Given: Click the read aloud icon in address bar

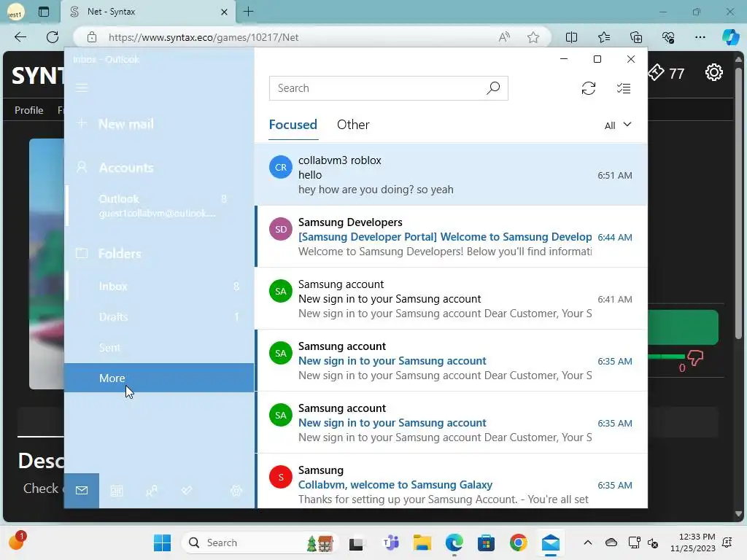Looking at the screenshot, I should (x=504, y=37).
